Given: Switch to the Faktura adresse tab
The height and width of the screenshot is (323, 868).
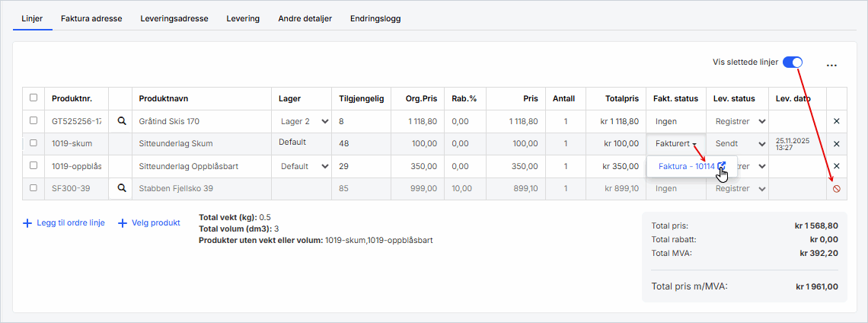Looking at the screenshot, I should 91,18.
